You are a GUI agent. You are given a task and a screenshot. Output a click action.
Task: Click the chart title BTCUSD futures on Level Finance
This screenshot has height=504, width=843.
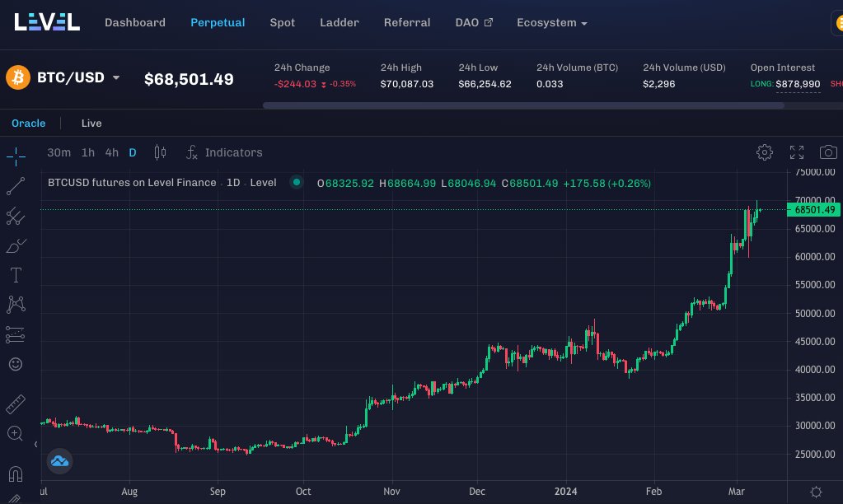132,183
